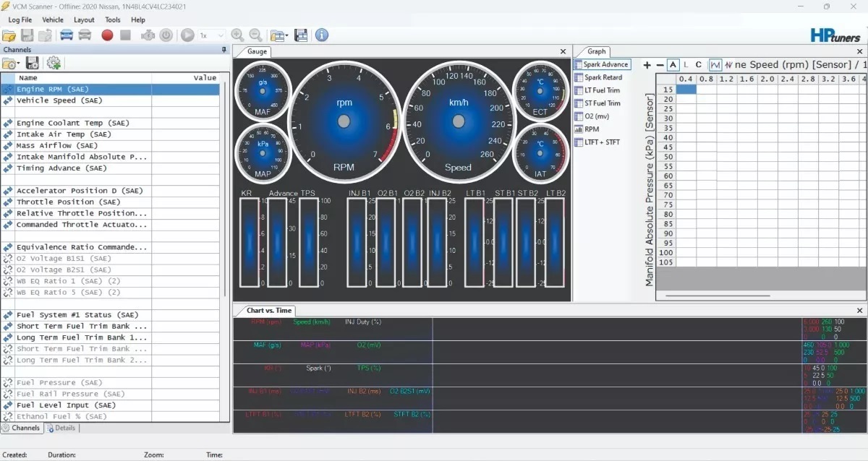This screenshot has height=461, width=868.
Task: Select Engine Coolant Temp (SAE) channel
Action: pos(110,123)
